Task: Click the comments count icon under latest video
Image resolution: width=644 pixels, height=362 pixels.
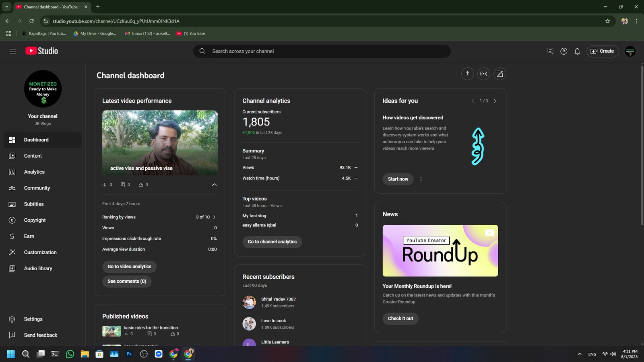Action: click(x=123, y=185)
